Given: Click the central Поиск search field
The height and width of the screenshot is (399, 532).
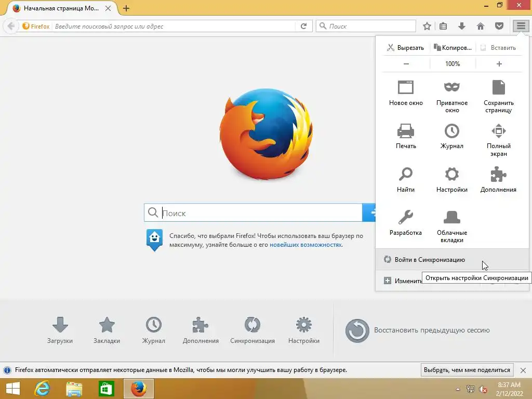Looking at the screenshot, I should (x=253, y=212).
